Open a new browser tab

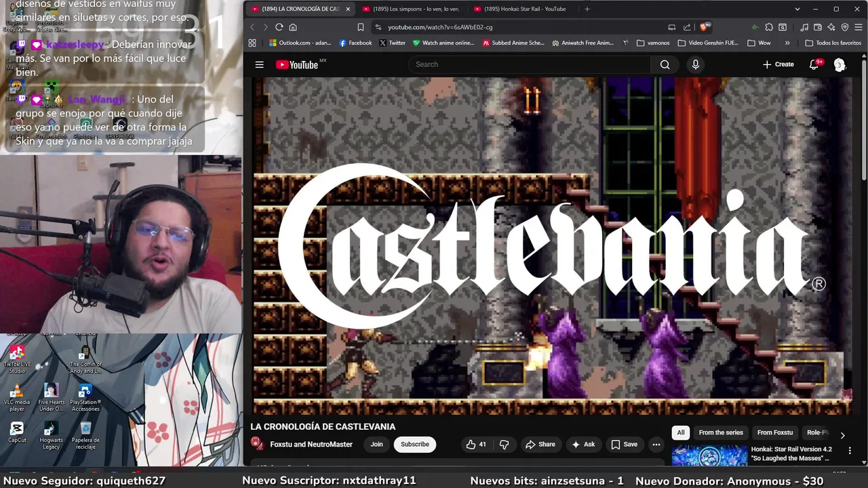coord(587,9)
